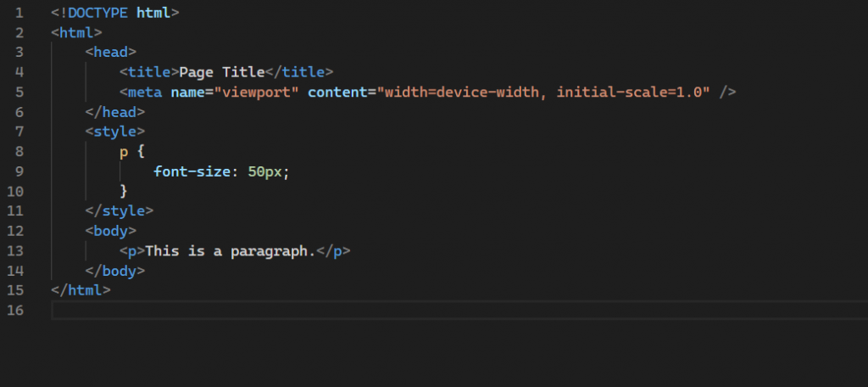Click line number 13 in the gutter
868x387 pixels.
pos(15,251)
